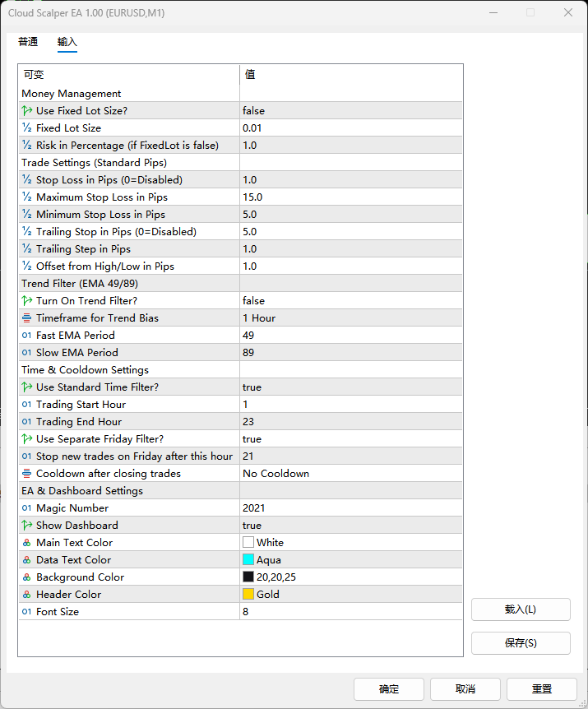Click the icon beside Timeframe for Trend Bias
Screen dimensions: 588x709
tap(27, 317)
